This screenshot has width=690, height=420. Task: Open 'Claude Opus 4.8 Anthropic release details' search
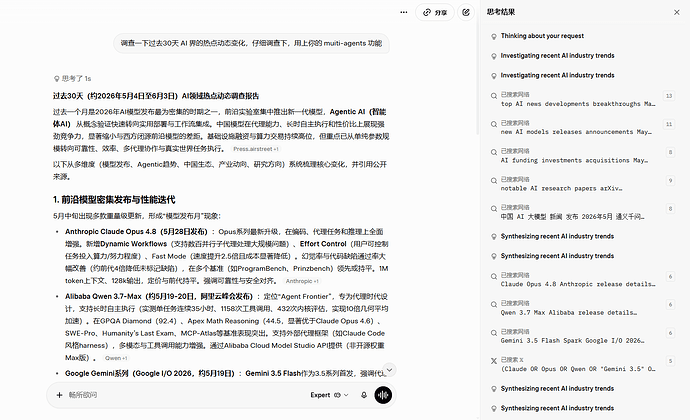click(577, 280)
